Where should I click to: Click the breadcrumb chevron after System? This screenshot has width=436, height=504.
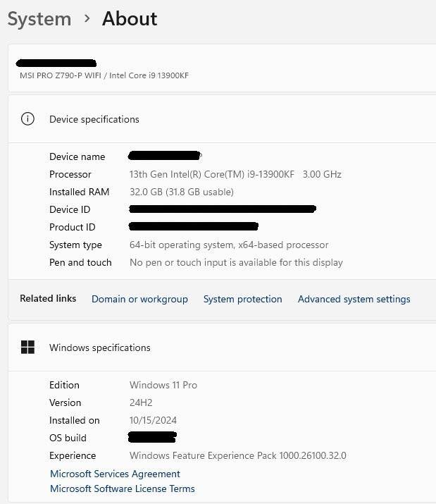[87, 18]
